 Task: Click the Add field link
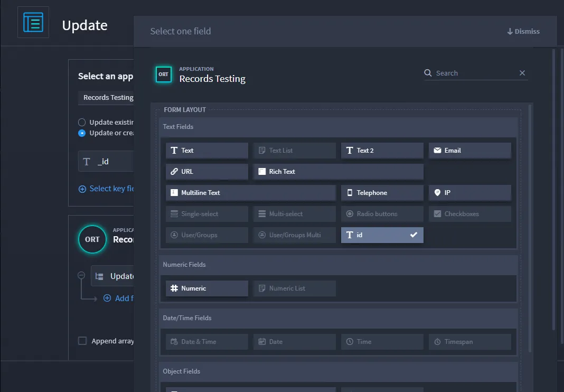124,298
